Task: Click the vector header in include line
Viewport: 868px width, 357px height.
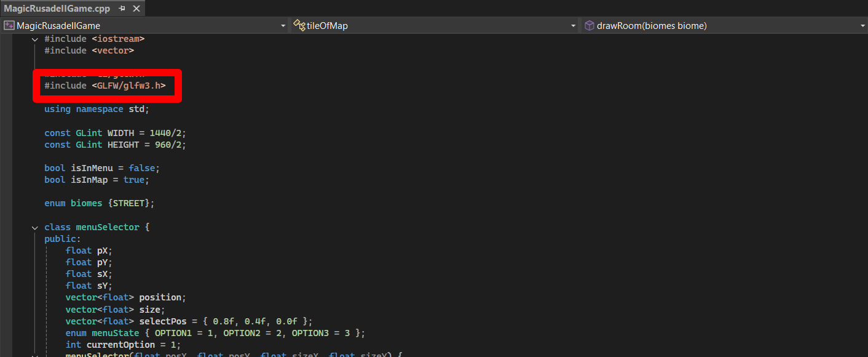Action: pos(112,50)
